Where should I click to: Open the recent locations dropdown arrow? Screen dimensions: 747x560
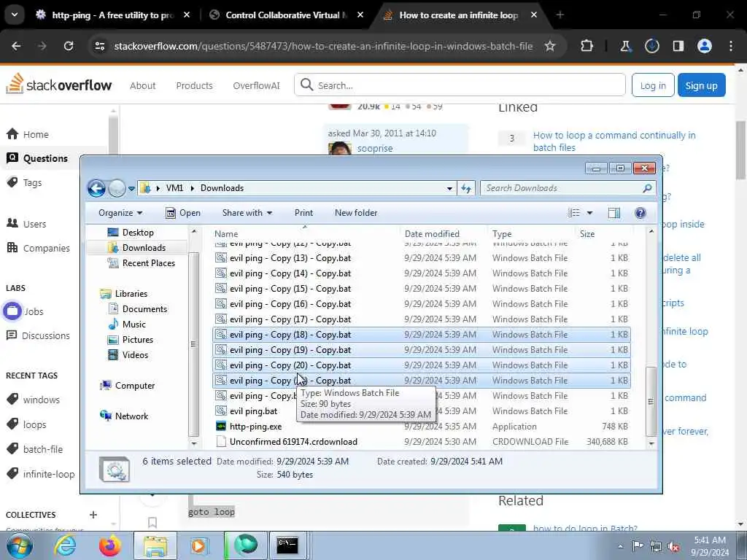click(x=131, y=189)
